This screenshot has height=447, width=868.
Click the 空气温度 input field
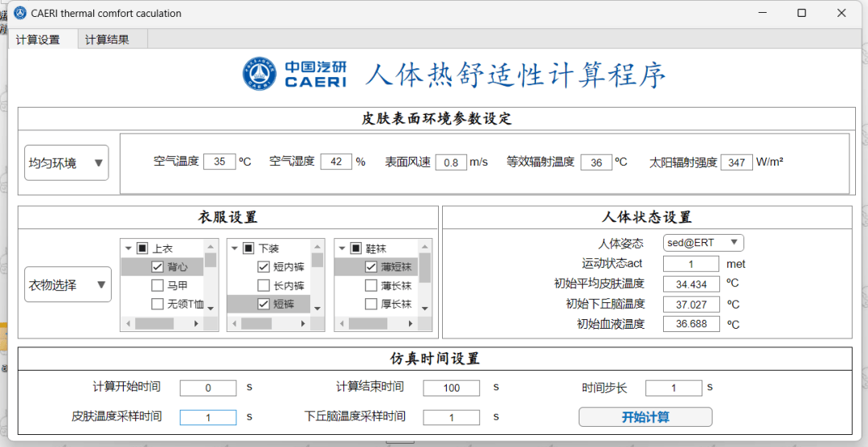[219, 162]
